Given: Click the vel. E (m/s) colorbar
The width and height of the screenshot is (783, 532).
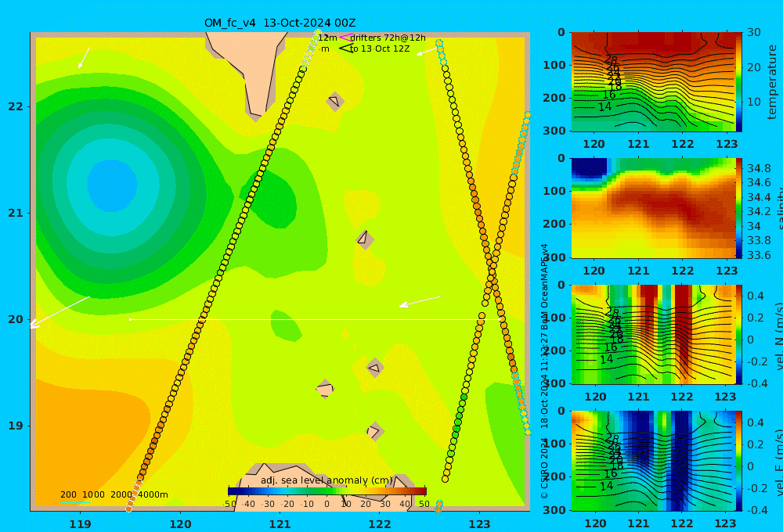Looking at the screenshot, I should pos(739,461).
